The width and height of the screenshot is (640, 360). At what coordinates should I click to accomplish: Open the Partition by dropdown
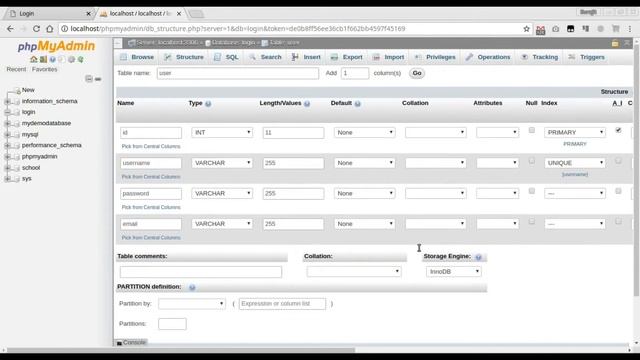192,304
